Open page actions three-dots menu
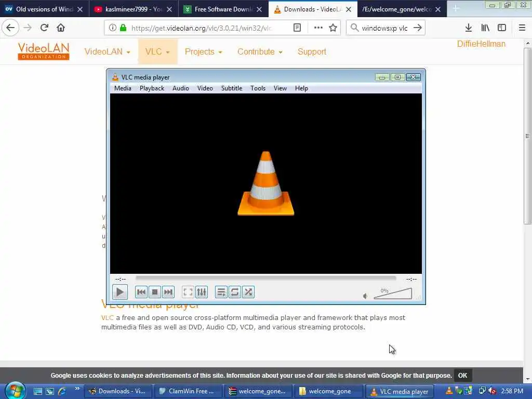The width and height of the screenshot is (532, 399). 318,28
